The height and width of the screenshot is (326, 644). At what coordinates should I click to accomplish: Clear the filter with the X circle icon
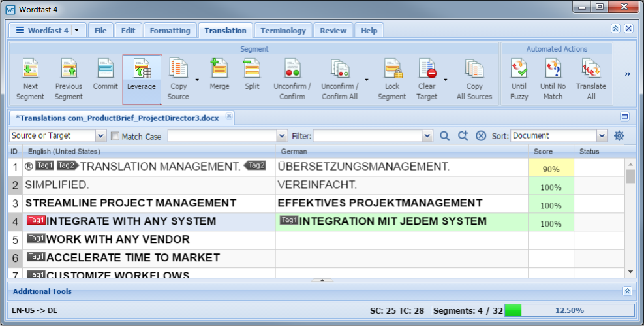[481, 136]
